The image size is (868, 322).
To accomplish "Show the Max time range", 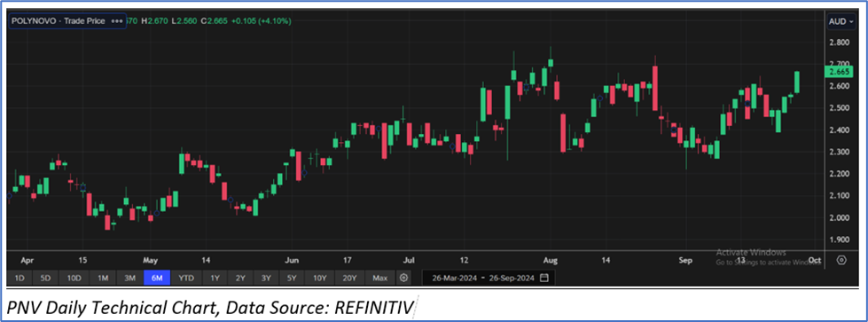I will click(x=380, y=278).
